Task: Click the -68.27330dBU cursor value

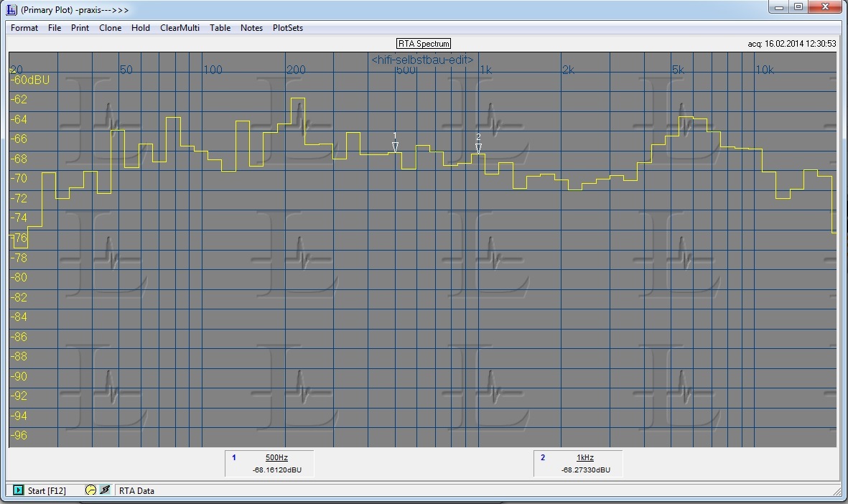Action: pyautogui.click(x=586, y=470)
